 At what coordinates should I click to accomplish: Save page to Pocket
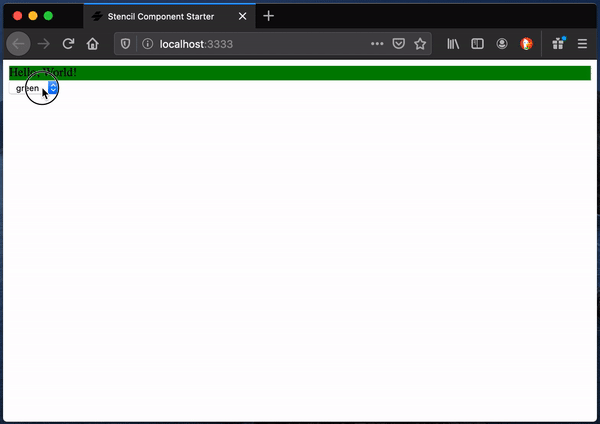coord(398,44)
